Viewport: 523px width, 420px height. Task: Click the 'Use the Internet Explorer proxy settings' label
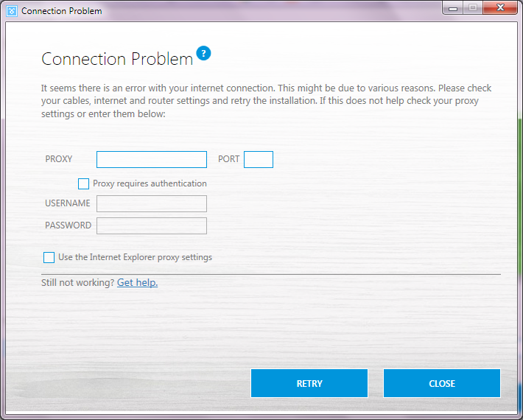tap(135, 257)
